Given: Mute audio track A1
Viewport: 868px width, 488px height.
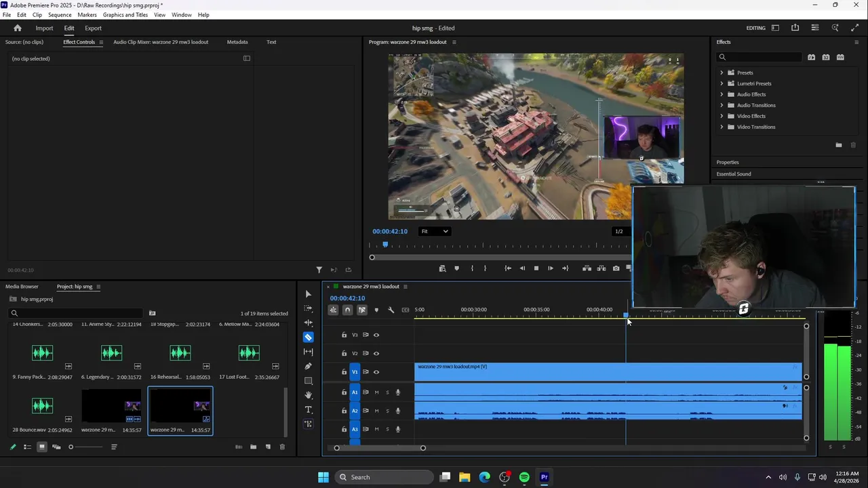Looking at the screenshot, I should click(x=377, y=392).
